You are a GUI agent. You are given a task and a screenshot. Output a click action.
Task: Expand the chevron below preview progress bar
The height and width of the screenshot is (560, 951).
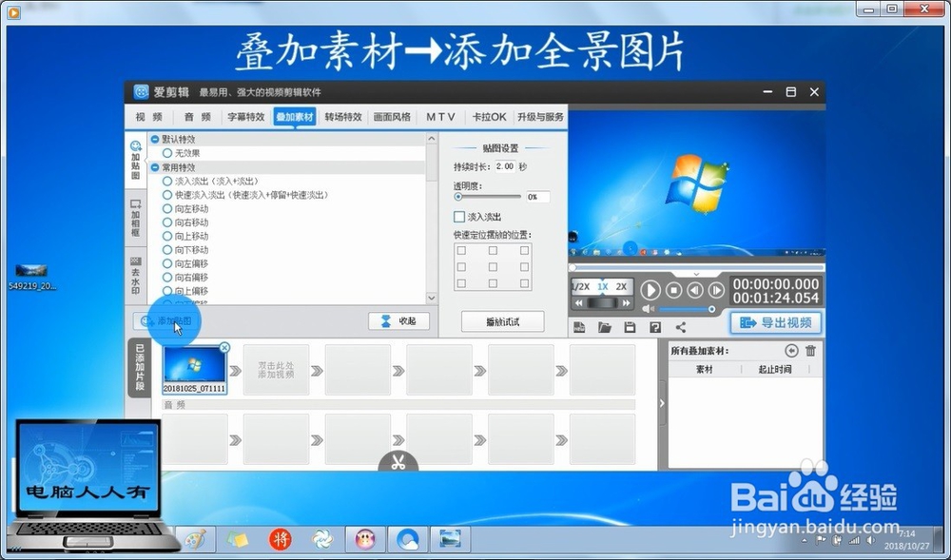696,274
